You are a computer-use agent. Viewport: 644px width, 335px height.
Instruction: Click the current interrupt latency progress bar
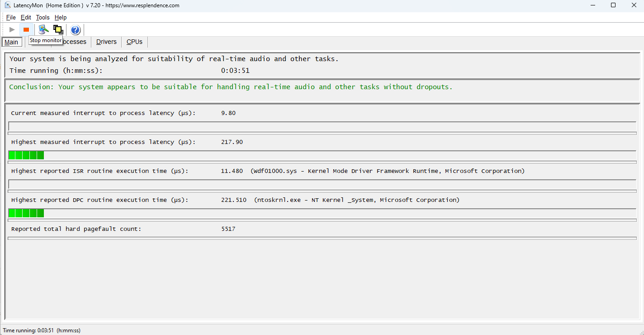tap(322, 126)
